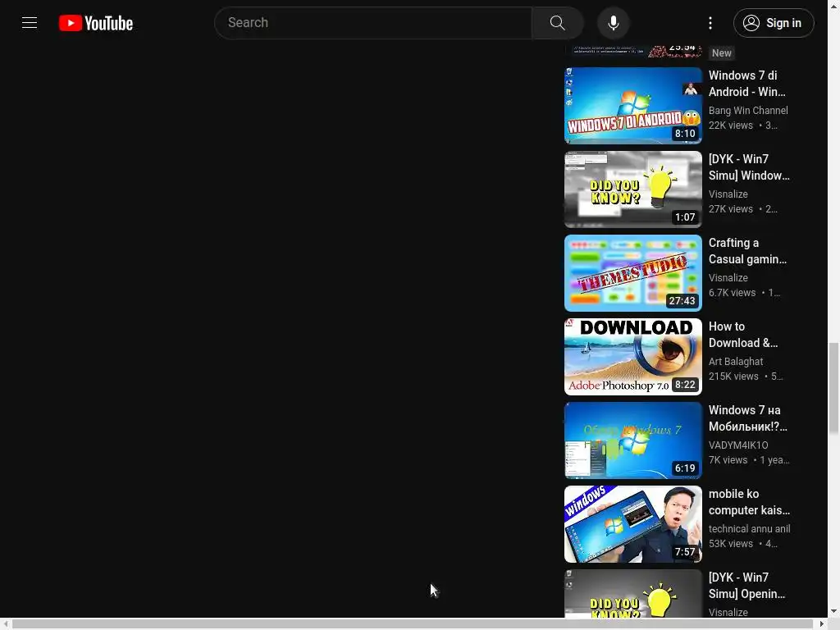840x630 pixels.
Task: Open Adobe Photoshop 7.0 download thumbnail
Action: pos(632,356)
